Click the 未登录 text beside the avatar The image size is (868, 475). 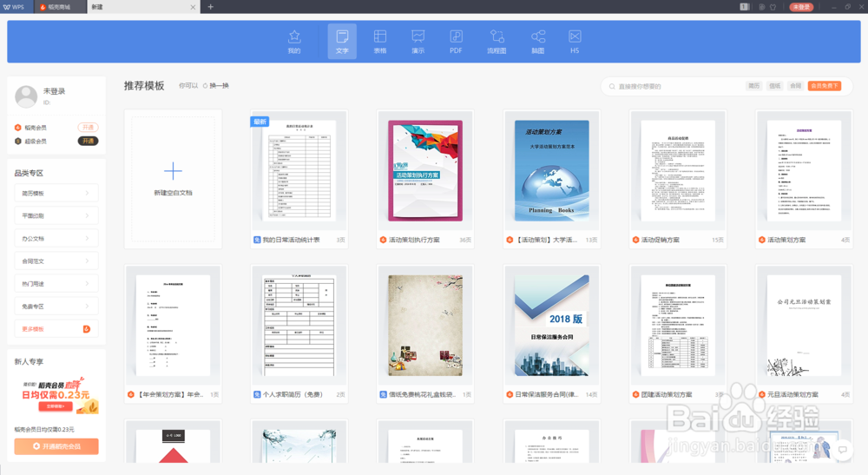(54, 91)
